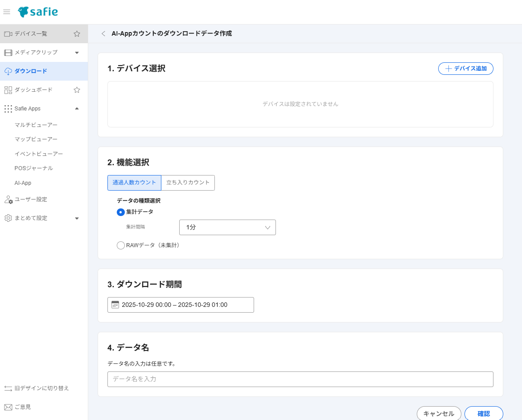Image resolution: width=522 pixels, height=420 pixels.
Task: Expand the メディアクリップ sidebar section
Action: click(x=77, y=52)
